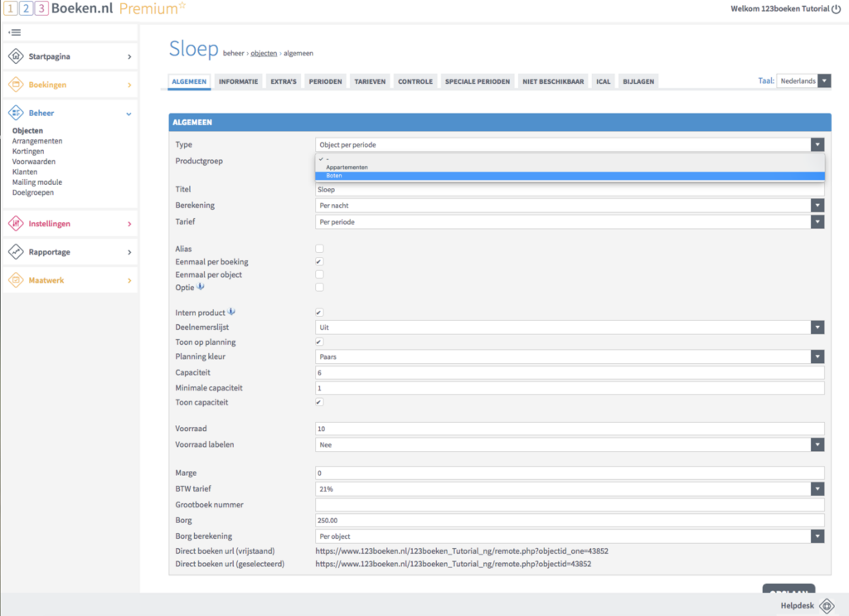Enable the Eenmaal per object checkbox
The width and height of the screenshot is (849, 616).
319,274
